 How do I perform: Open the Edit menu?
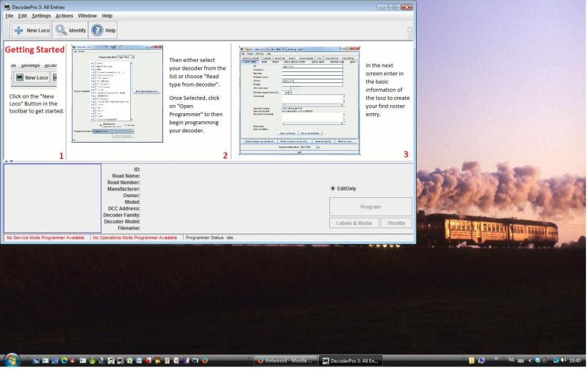(x=23, y=15)
